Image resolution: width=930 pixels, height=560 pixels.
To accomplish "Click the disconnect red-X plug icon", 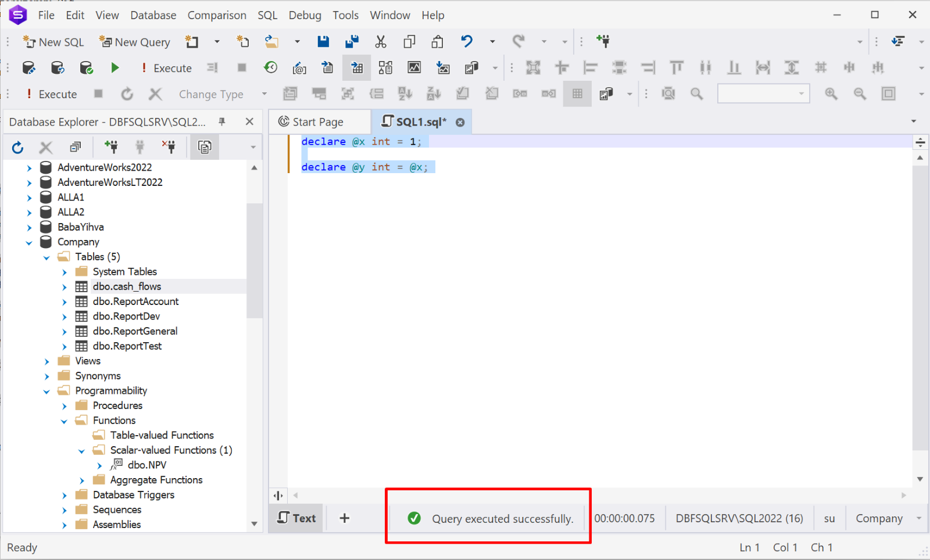I will pos(169,147).
